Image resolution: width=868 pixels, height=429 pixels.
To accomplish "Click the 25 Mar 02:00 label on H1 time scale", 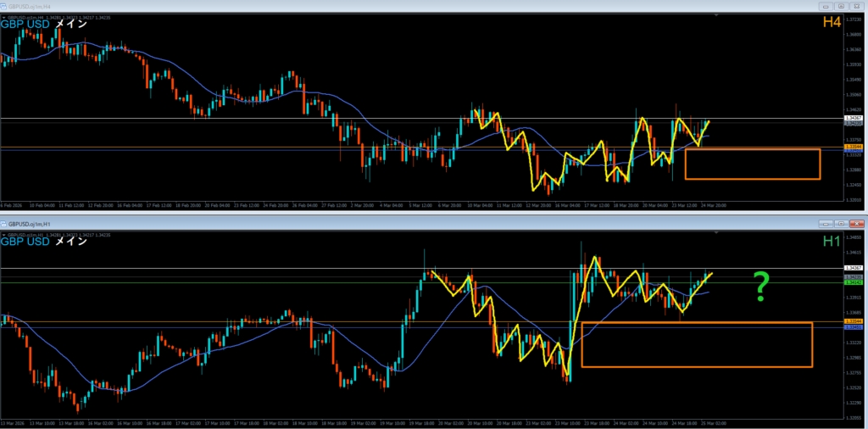I will 714,423.
